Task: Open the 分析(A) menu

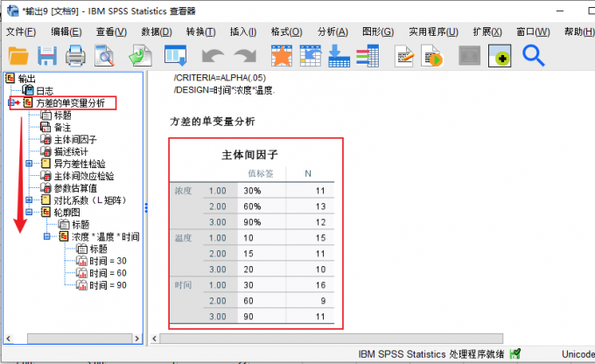Action: 332,31
